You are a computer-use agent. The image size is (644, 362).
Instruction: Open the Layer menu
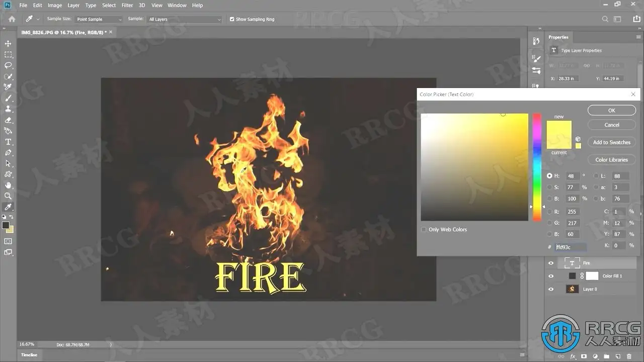pyautogui.click(x=73, y=5)
